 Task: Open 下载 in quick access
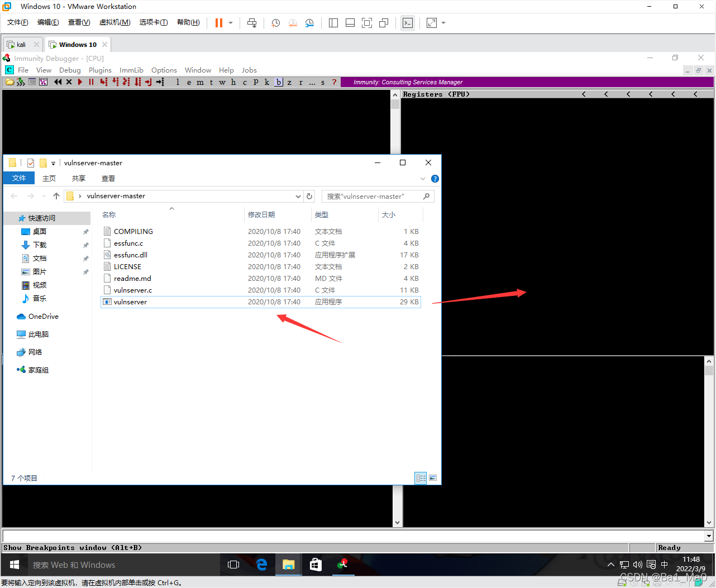(40, 245)
